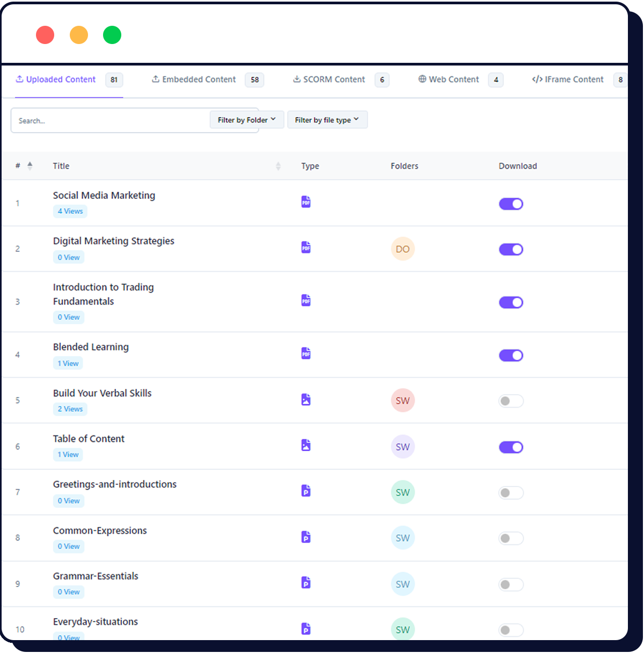644x653 pixels.
Task: Click the PDF icon for Social Media Marketing
Action: [x=306, y=202]
